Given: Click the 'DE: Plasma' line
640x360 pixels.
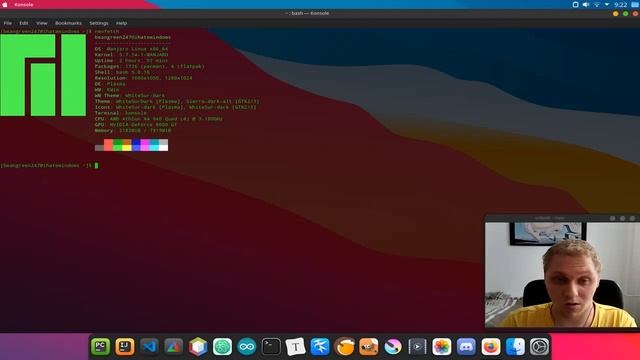Looking at the screenshot, I should 110,84.
